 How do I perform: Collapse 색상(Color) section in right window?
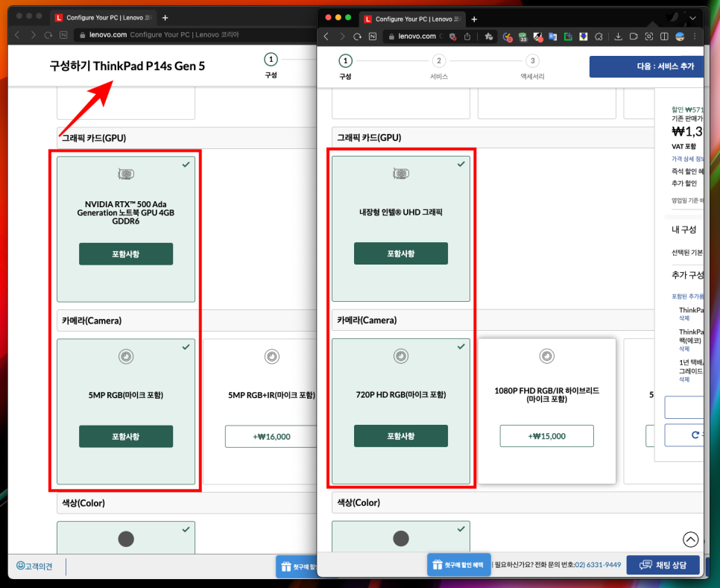pos(517,502)
